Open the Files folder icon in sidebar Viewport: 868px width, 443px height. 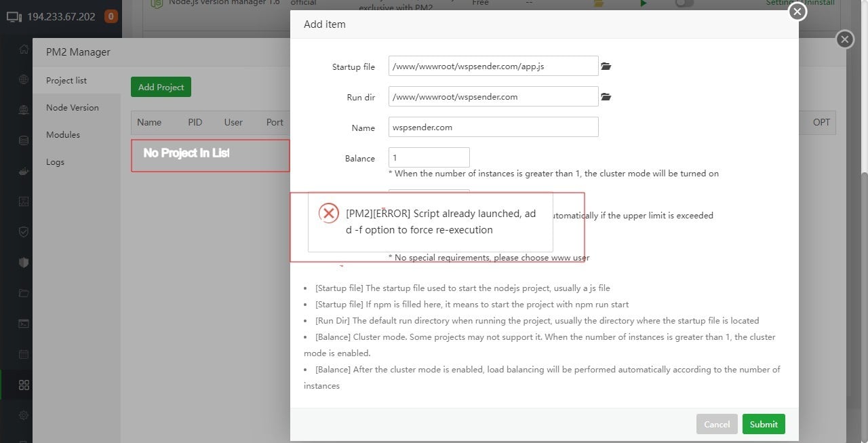pyautogui.click(x=24, y=292)
